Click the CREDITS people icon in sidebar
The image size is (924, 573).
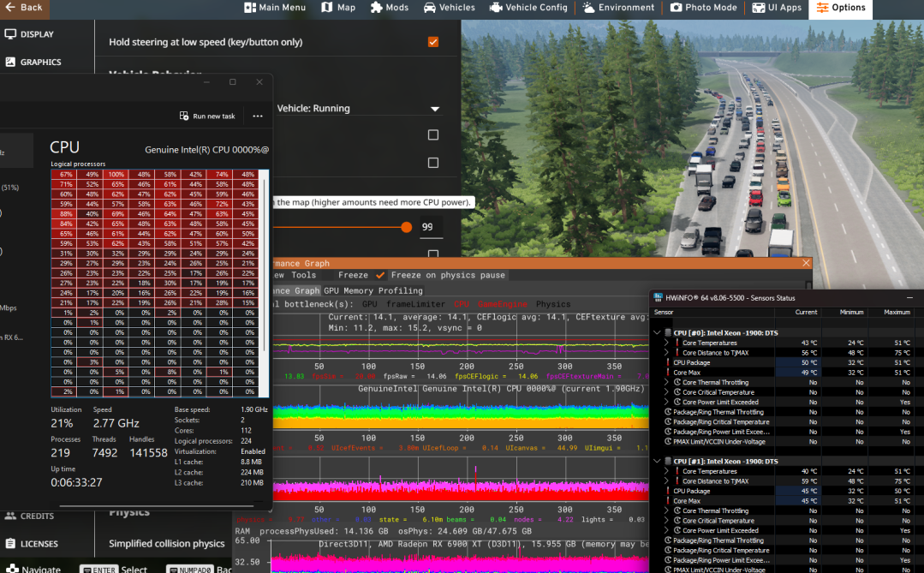click(x=10, y=516)
